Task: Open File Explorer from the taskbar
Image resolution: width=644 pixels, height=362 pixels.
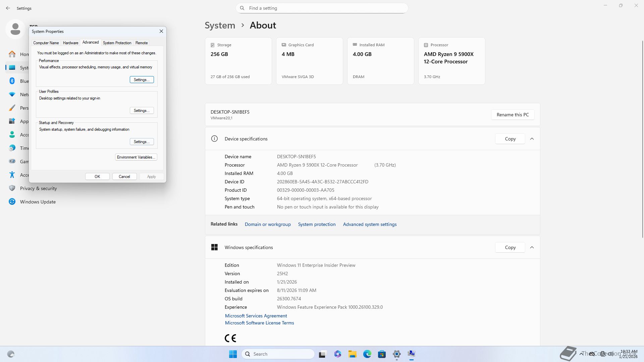Action: [x=352, y=354]
